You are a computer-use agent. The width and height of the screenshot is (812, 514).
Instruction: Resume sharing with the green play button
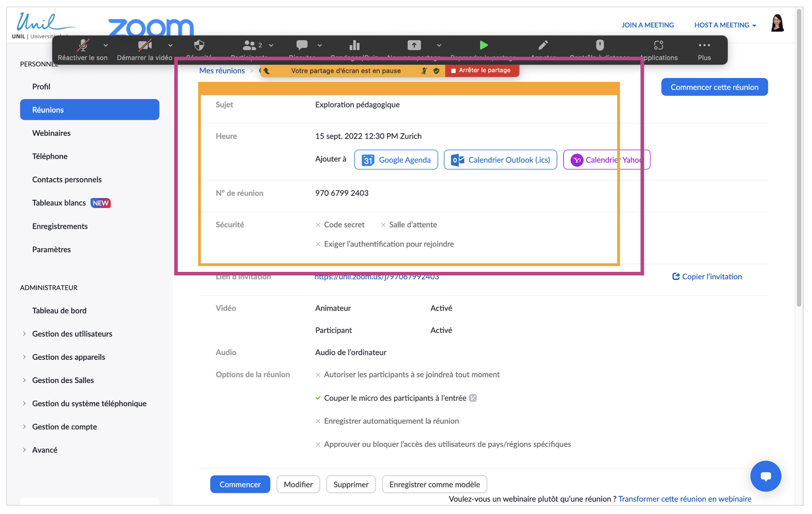pos(483,45)
